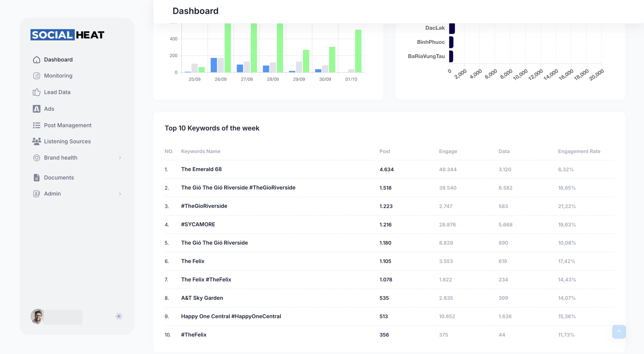Click the scroll-to-top arrow button
Image resolution: width=644 pixels, height=354 pixels.
619,331
